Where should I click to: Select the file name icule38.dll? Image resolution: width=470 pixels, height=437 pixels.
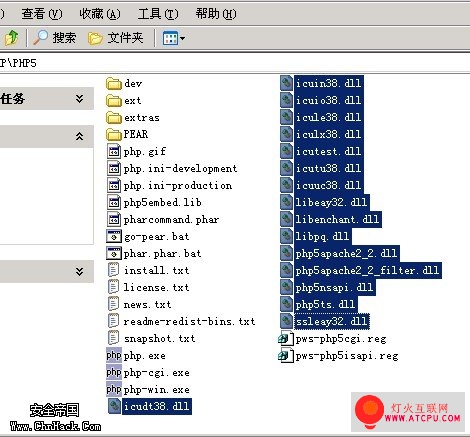click(x=328, y=117)
